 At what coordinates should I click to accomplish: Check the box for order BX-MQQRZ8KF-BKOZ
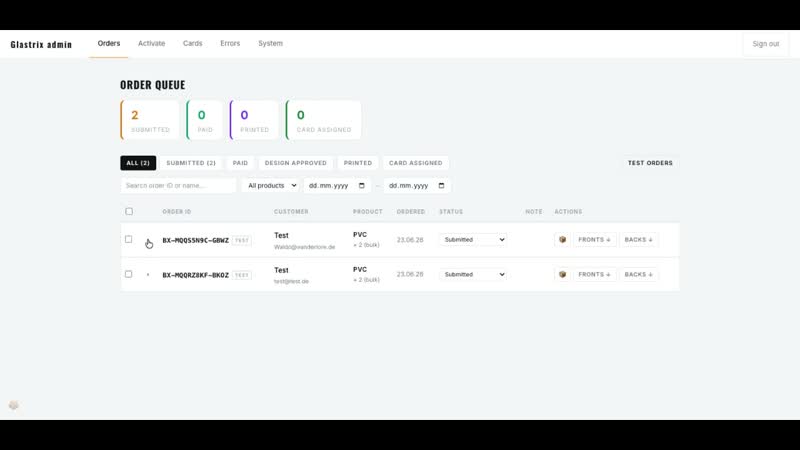pos(129,274)
